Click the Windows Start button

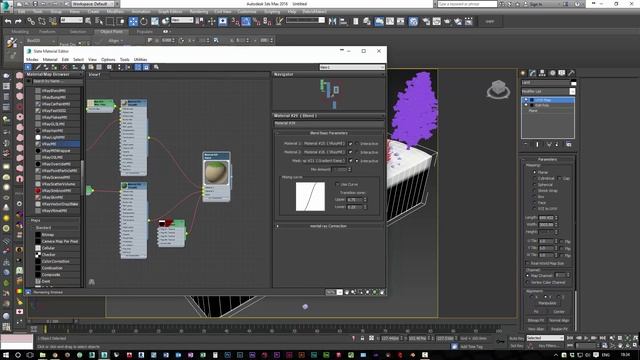coord(6,355)
